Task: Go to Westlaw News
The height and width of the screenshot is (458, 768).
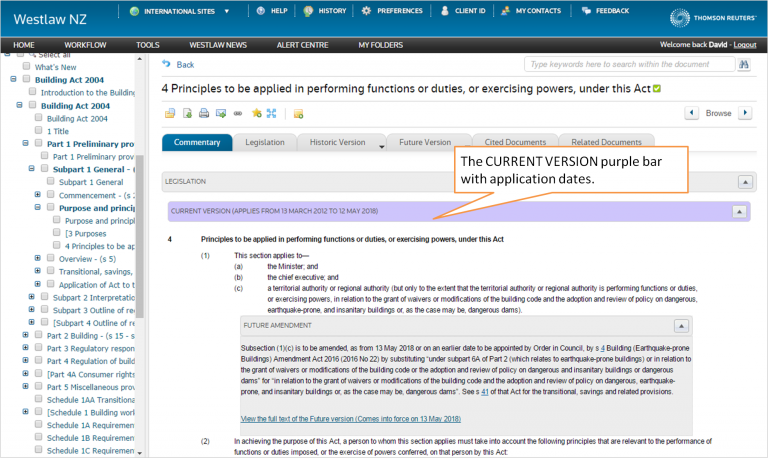Action: coord(218,45)
